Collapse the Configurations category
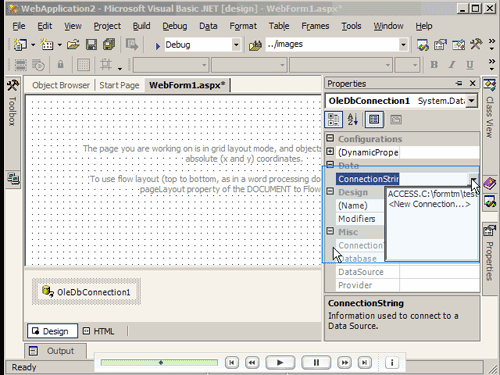Screen dimensions: 500x375 click(330, 138)
